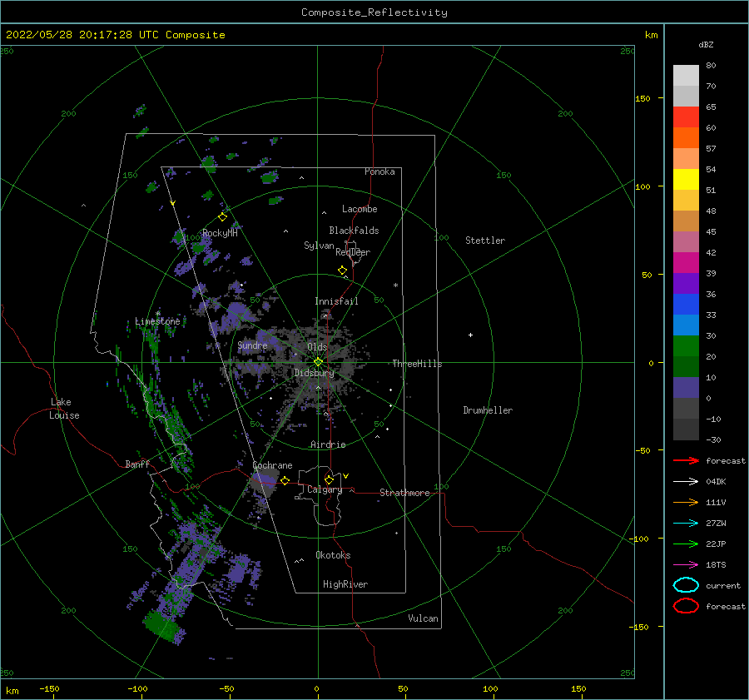Click the white 04DK arrow icon
This screenshot has height=700, width=749.
(686, 481)
